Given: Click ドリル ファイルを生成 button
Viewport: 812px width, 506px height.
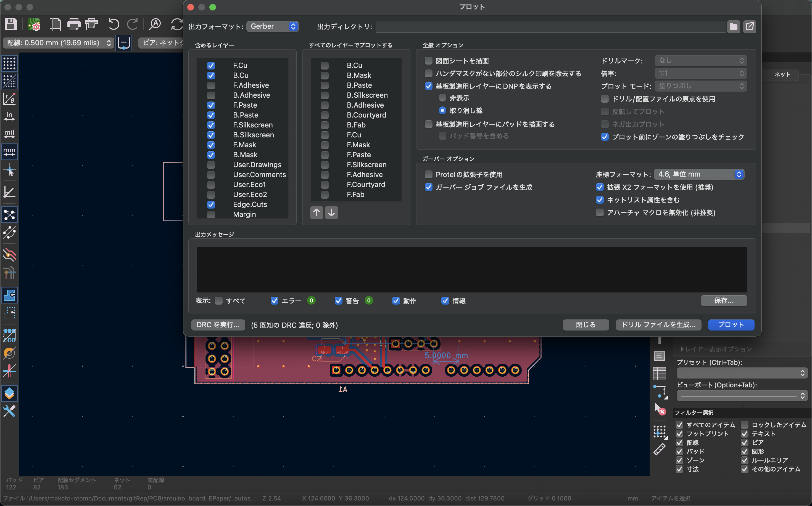Looking at the screenshot, I should pyautogui.click(x=658, y=325).
